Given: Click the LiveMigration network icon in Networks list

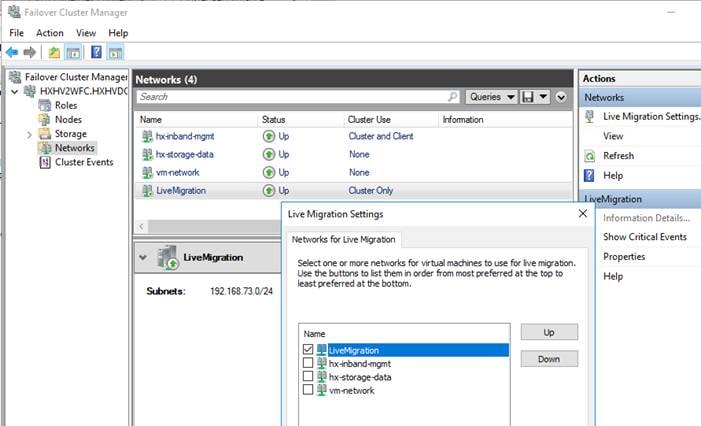Looking at the screenshot, I should (x=147, y=190).
